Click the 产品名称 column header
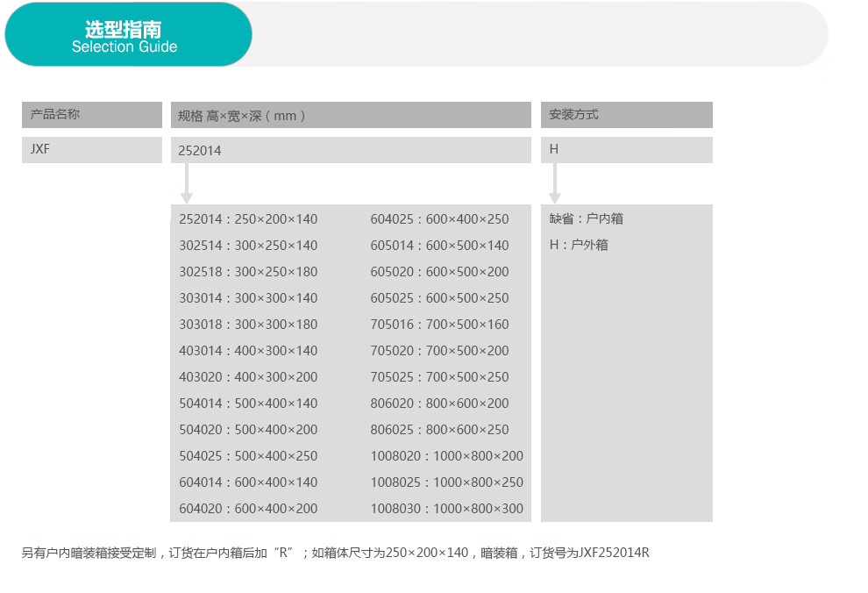The width and height of the screenshot is (868, 593). click(92, 115)
